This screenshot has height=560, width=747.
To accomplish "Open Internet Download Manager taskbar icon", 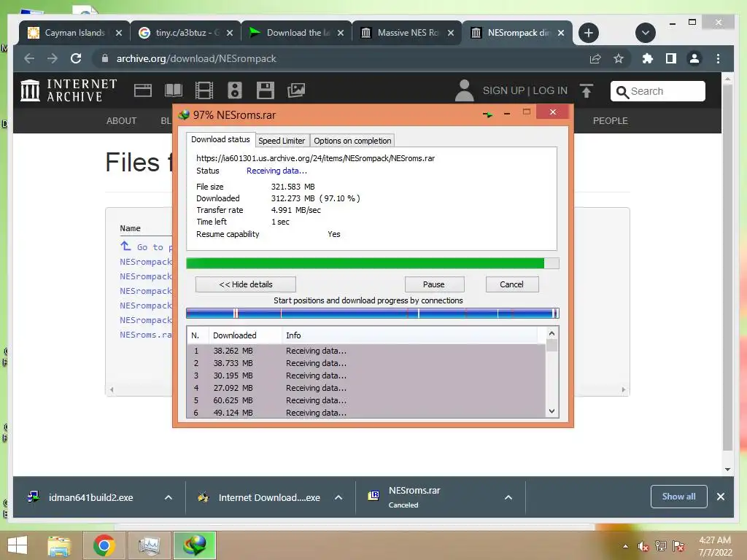I will click(x=195, y=545).
